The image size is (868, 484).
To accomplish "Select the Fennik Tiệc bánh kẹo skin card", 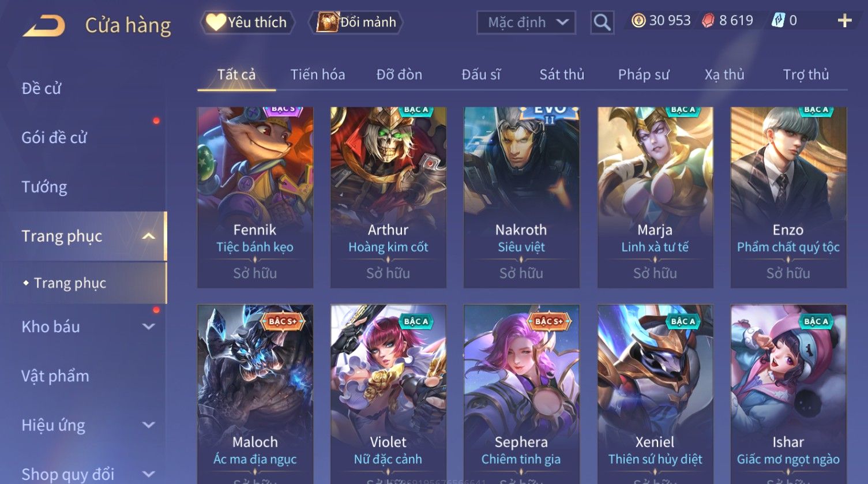I will point(255,197).
